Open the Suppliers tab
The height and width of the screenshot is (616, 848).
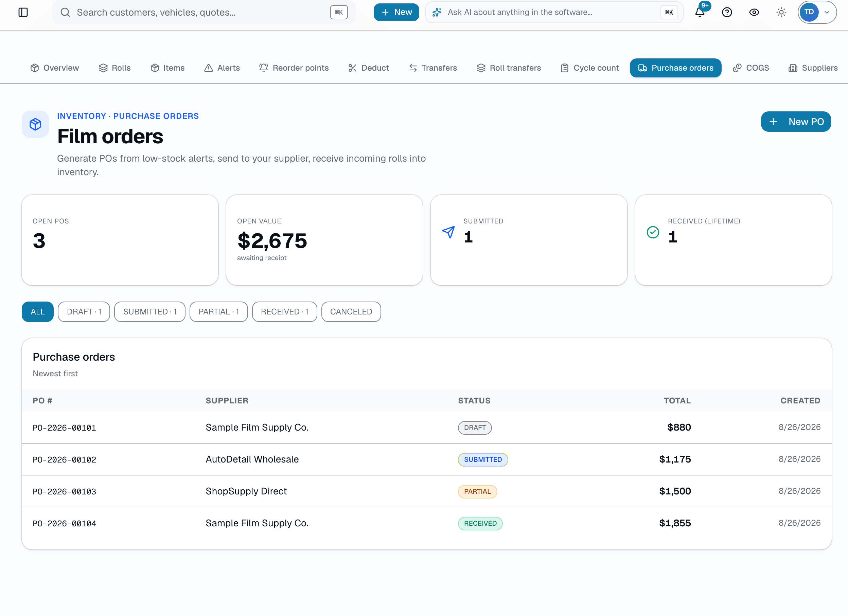(x=813, y=68)
